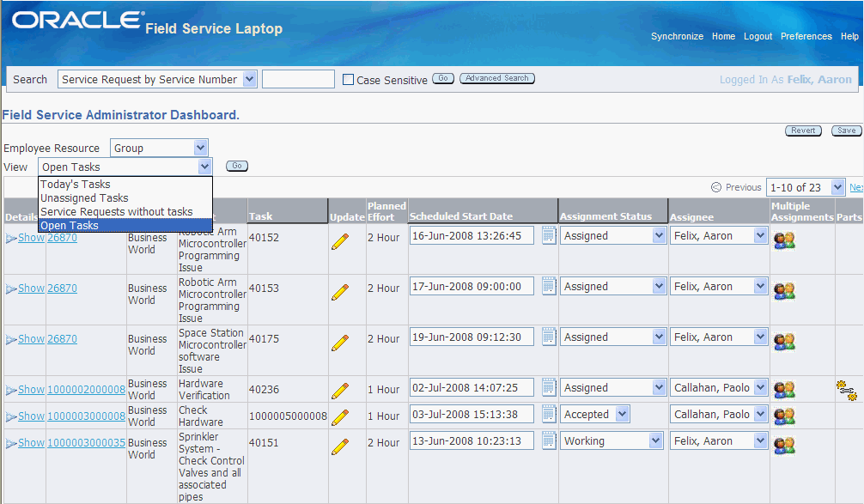Click pencil update icon for task 40175
This screenshot has width=864, height=504.
[x=340, y=343]
